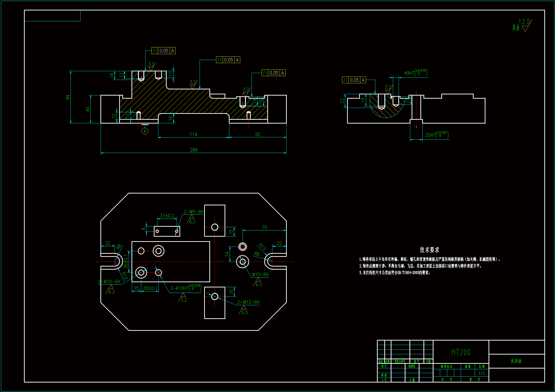Select the 84 height dimension text
The image size is (555, 392).
(x=68, y=97)
